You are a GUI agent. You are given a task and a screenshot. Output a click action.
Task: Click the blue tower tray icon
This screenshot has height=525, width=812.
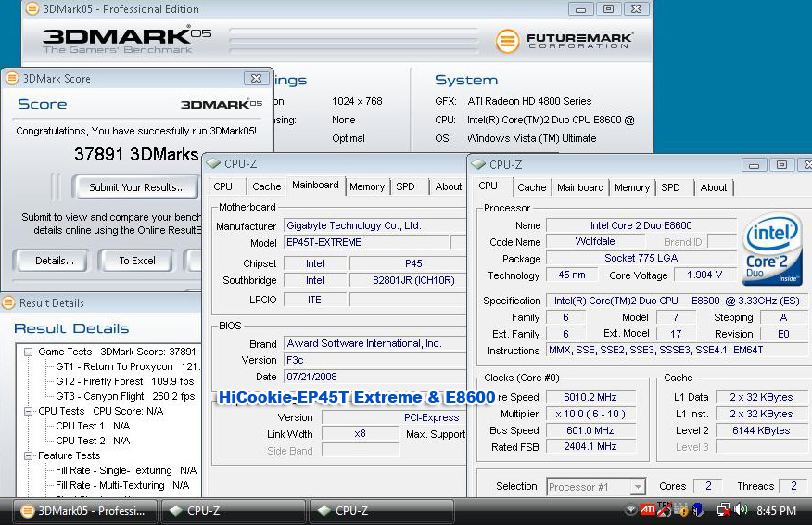[x=698, y=510]
